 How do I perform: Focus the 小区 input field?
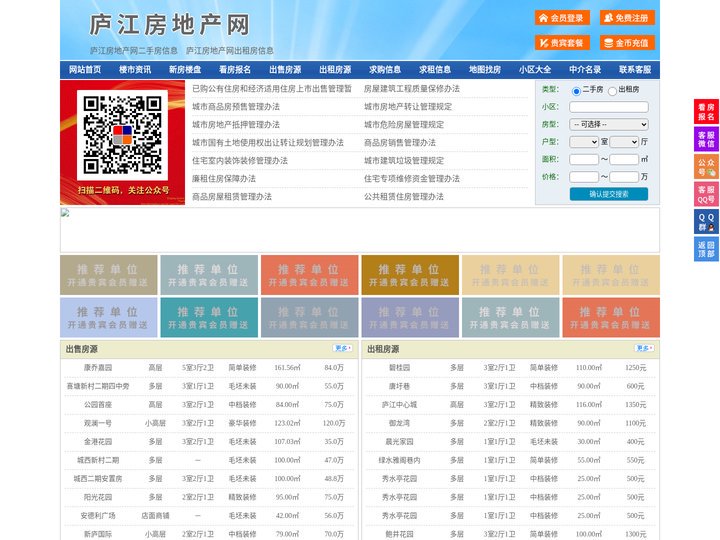[x=609, y=107]
